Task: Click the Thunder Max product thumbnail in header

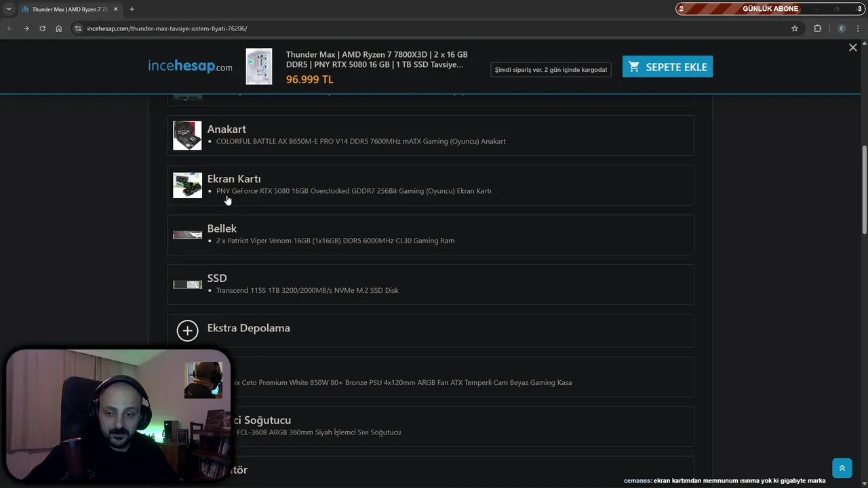Action: pos(259,66)
